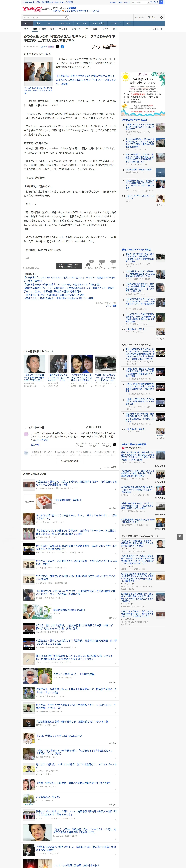The height and width of the screenshot is (868, 186).
Task: Click なるほど reaction icon on the first comment
Action: click(x=91, y=445)
